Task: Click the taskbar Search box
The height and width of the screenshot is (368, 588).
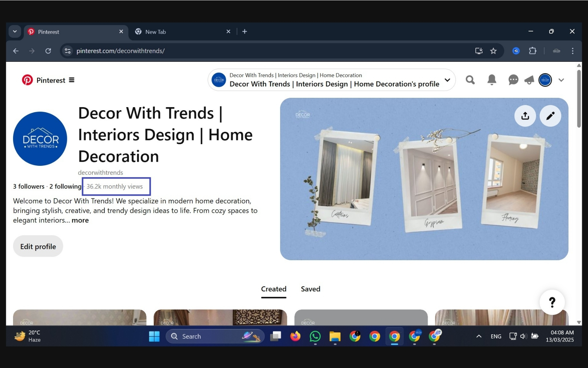Action: [x=215, y=336]
